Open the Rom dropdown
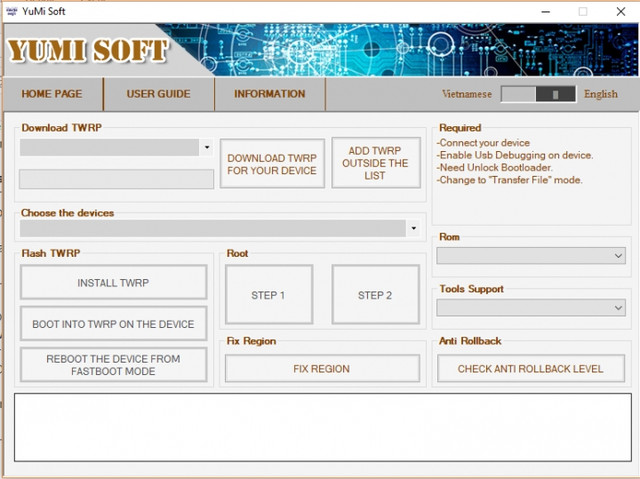The width and height of the screenshot is (640, 479). click(x=531, y=256)
